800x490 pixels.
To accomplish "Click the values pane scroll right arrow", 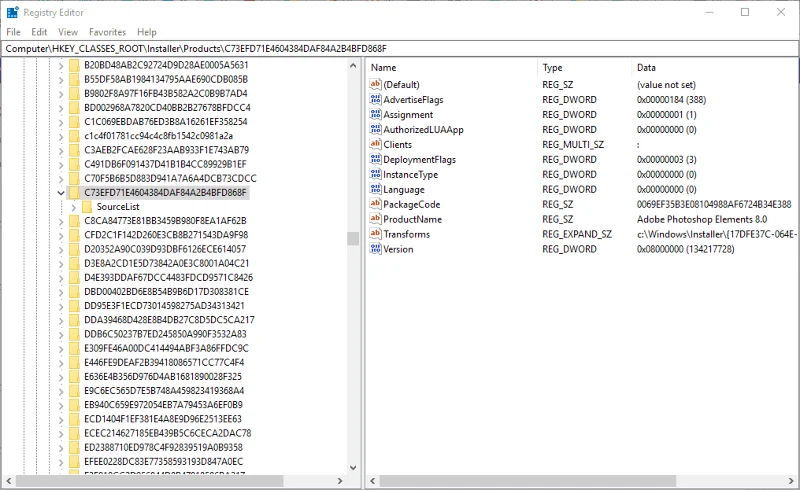I will [x=791, y=481].
